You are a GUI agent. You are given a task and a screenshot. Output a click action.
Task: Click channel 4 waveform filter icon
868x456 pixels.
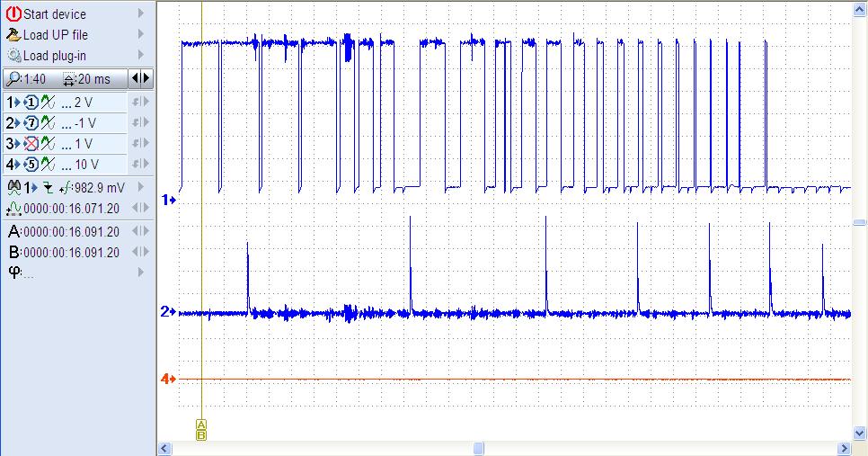pyautogui.click(x=49, y=164)
